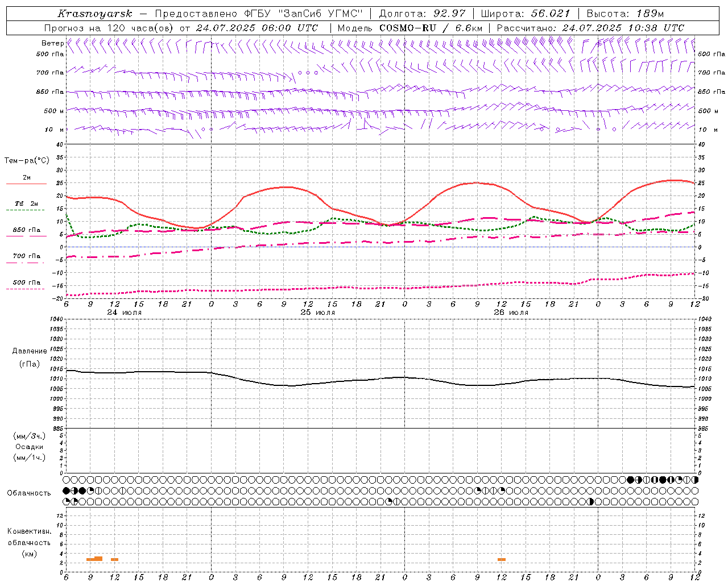Click the Широта: 56.021 value
The width and height of the screenshot is (728, 582).
524,14
